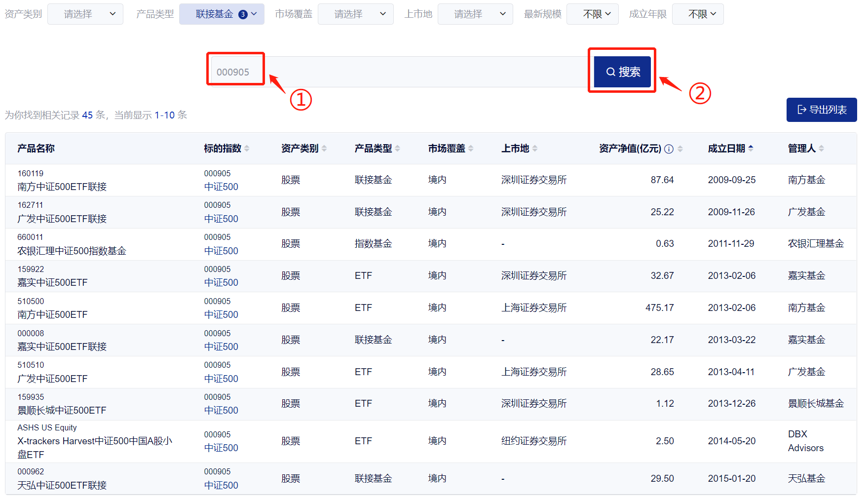868x501 pixels.
Task: Open 中证500 link in first row
Action: [x=221, y=187]
